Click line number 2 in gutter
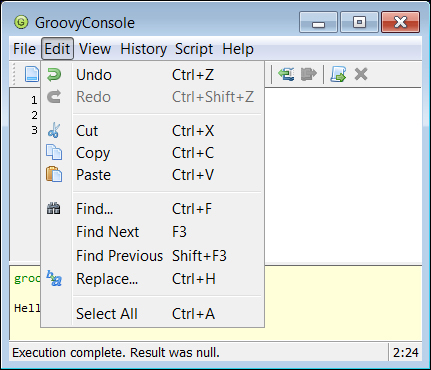The image size is (431, 370). click(x=34, y=115)
